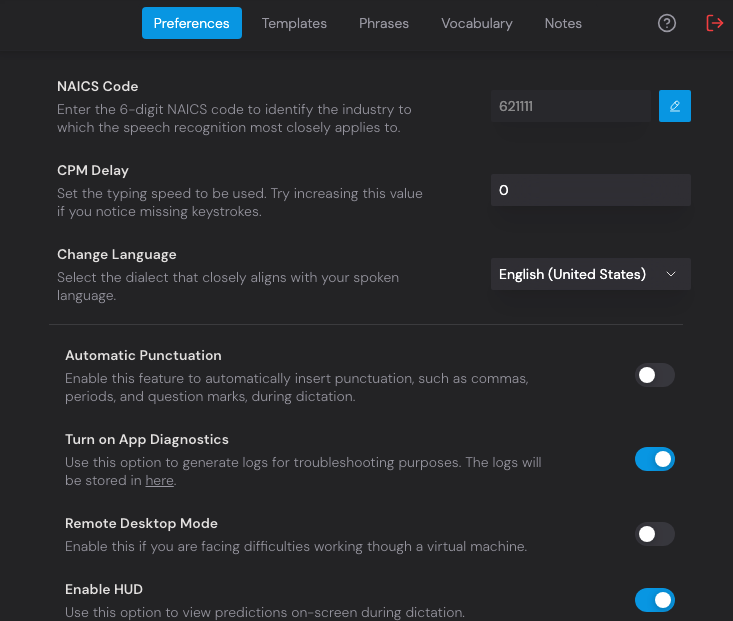Click the CPM Delay input field
Screen dimensions: 733x621
(x=590, y=190)
